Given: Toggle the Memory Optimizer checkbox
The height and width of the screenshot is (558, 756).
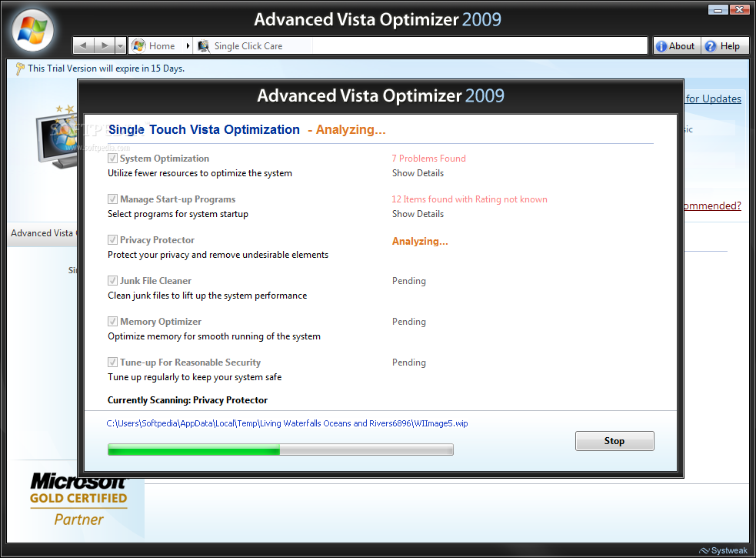Looking at the screenshot, I should point(112,322).
